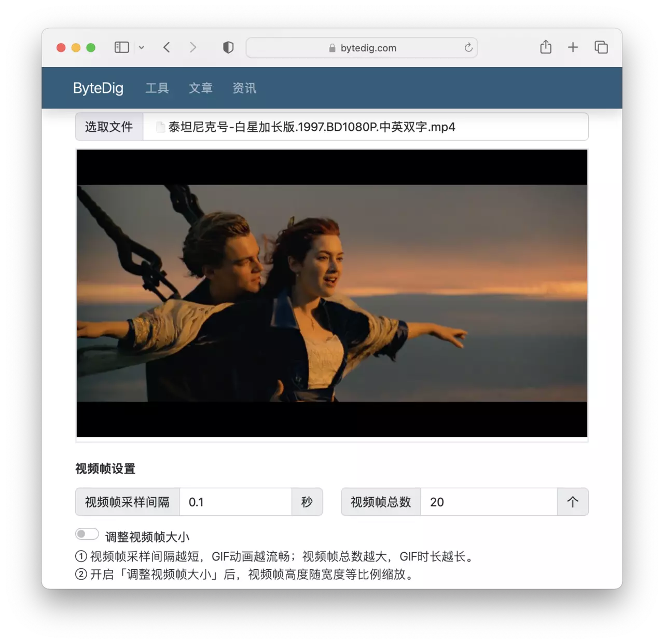This screenshot has height=644, width=664.
Task: Click the 视频帧采样间隔 label
Action: pos(127,502)
